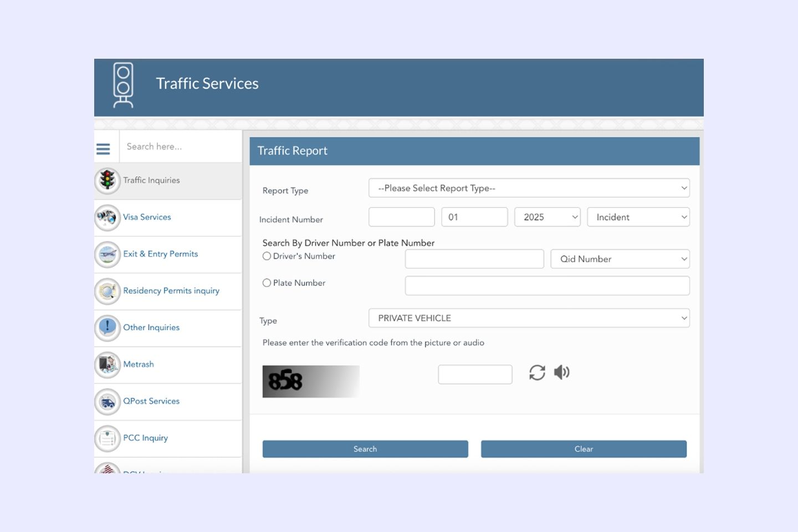This screenshot has width=798, height=532.
Task: Click the Other Inquiries exclamation icon
Action: pyautogui.click(x=108, y=328)
